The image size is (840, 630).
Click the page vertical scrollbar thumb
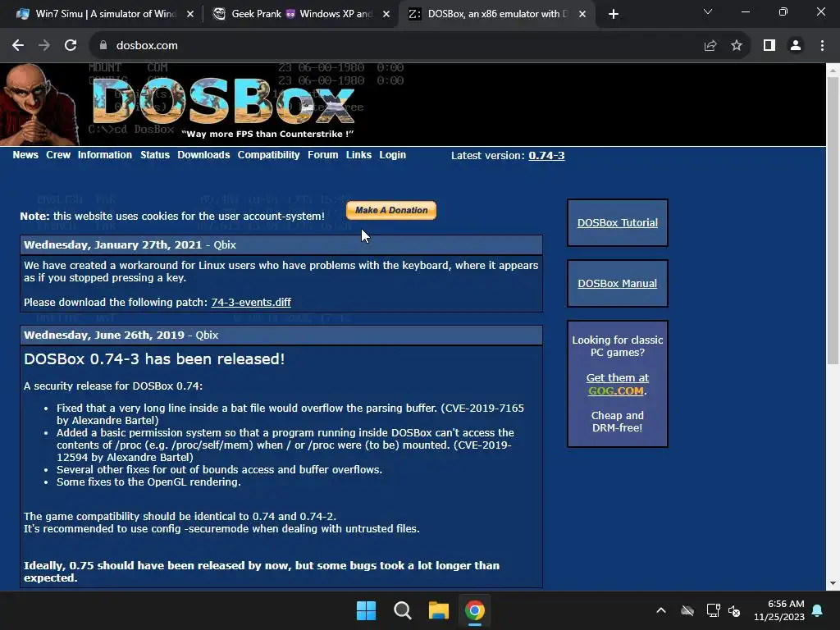coord(833,221)
